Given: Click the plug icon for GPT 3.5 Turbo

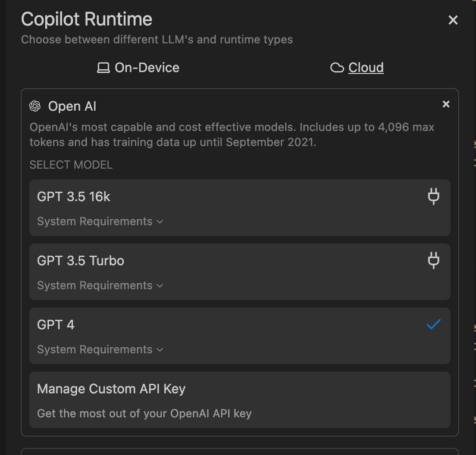Looking at the screenshot, I should pos(433,260).
